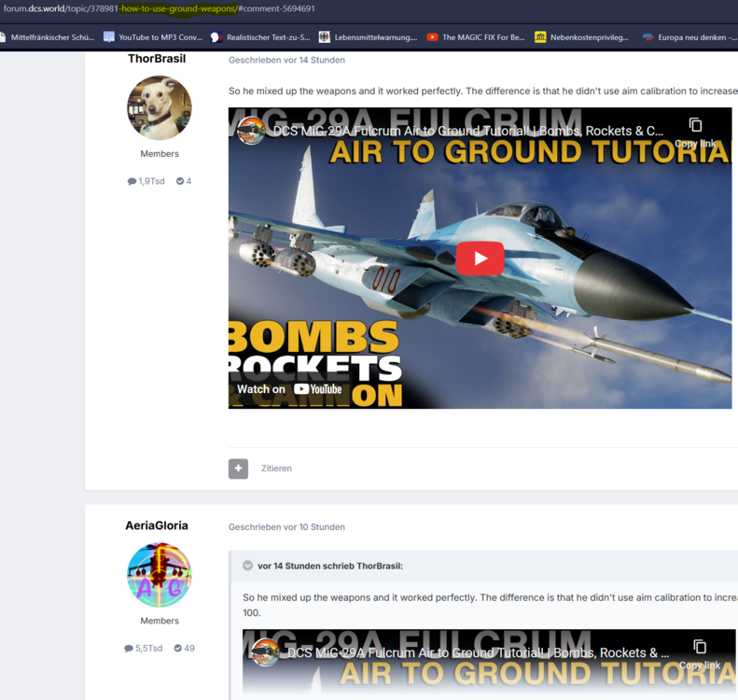This screenshot has height=700, width=738.
Task: Open channel icon on quoted video
Action: point(266,652)
